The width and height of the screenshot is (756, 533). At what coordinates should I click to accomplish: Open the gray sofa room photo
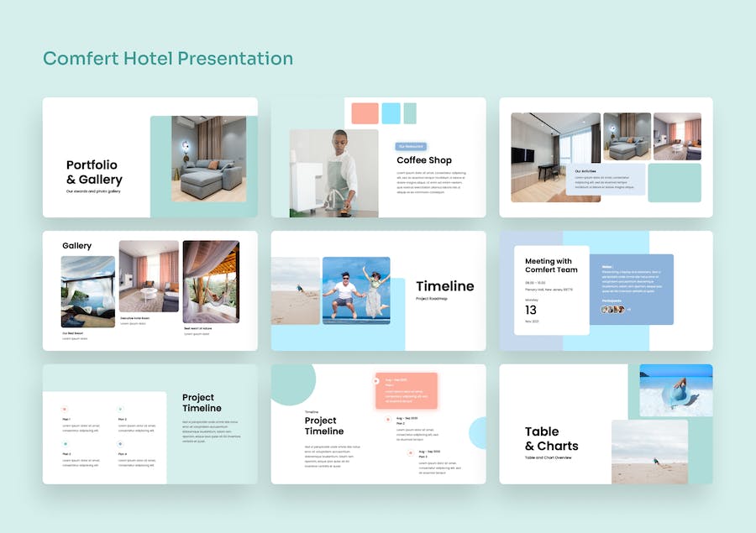pyautogui.click(x=209, y=159)
